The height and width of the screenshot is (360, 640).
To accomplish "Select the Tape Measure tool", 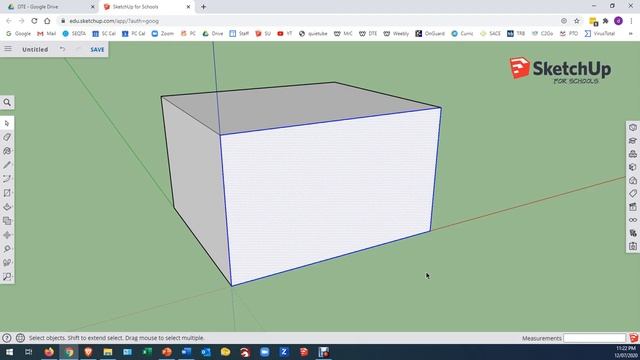I will click(x=7, y=249).
